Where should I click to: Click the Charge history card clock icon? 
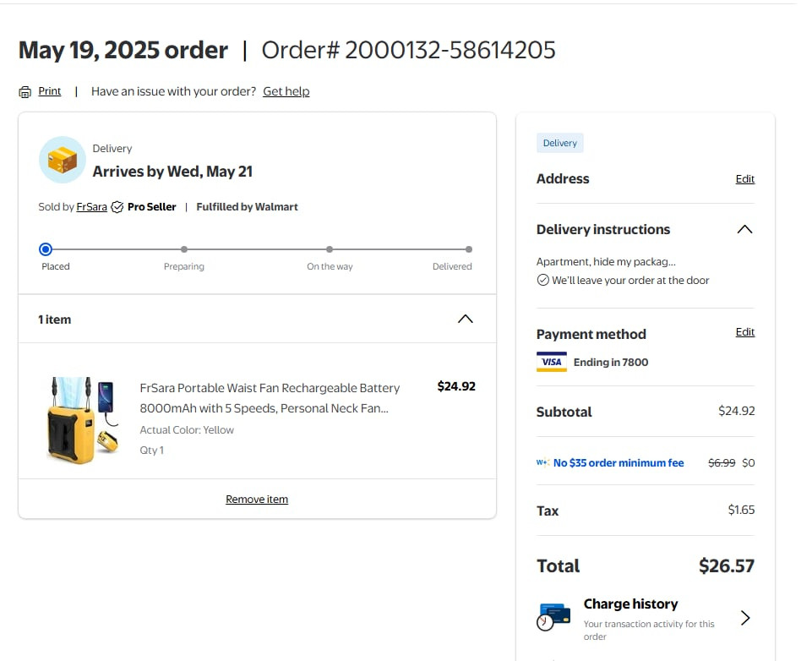click(x=553, y=616)
